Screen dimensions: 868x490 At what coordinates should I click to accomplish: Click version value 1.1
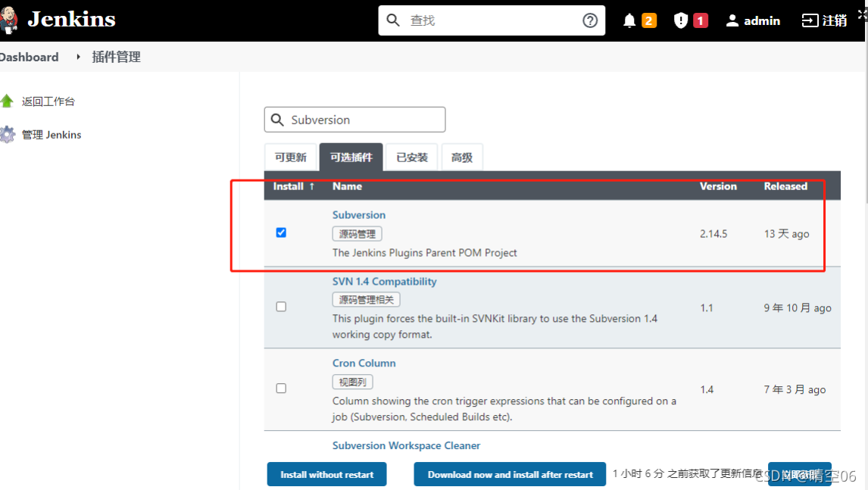pyautogui.click(x=707, y=307)
